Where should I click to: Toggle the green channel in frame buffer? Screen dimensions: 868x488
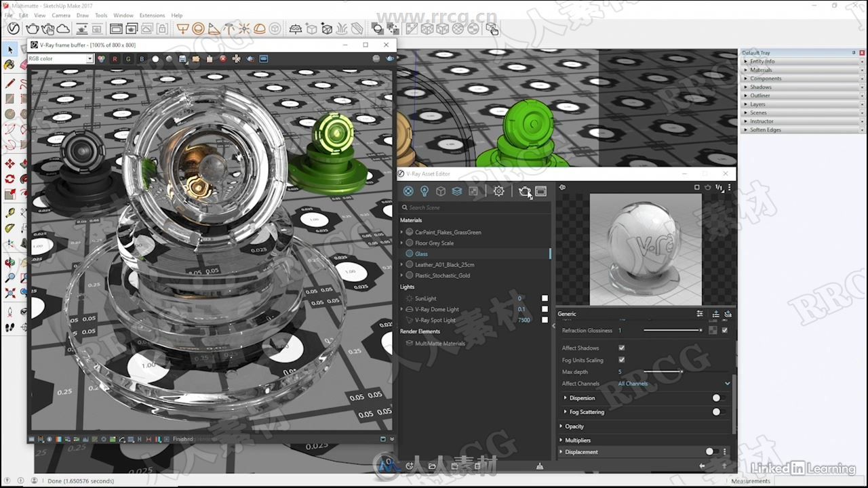(x=128, y=59)
